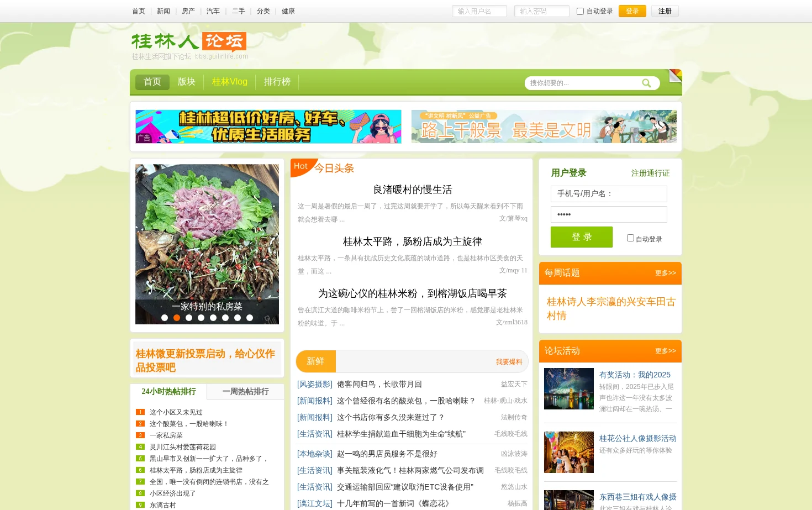Viewport: 812px width, 510px height.
Task: Focus the 手机号/用户名 input field
Action: pos(609,194)
